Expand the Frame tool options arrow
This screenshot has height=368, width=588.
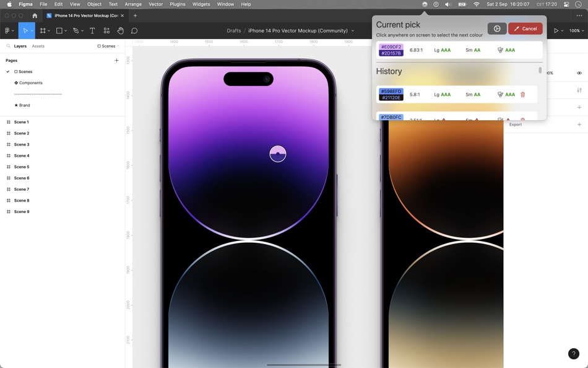click(49, 31)
